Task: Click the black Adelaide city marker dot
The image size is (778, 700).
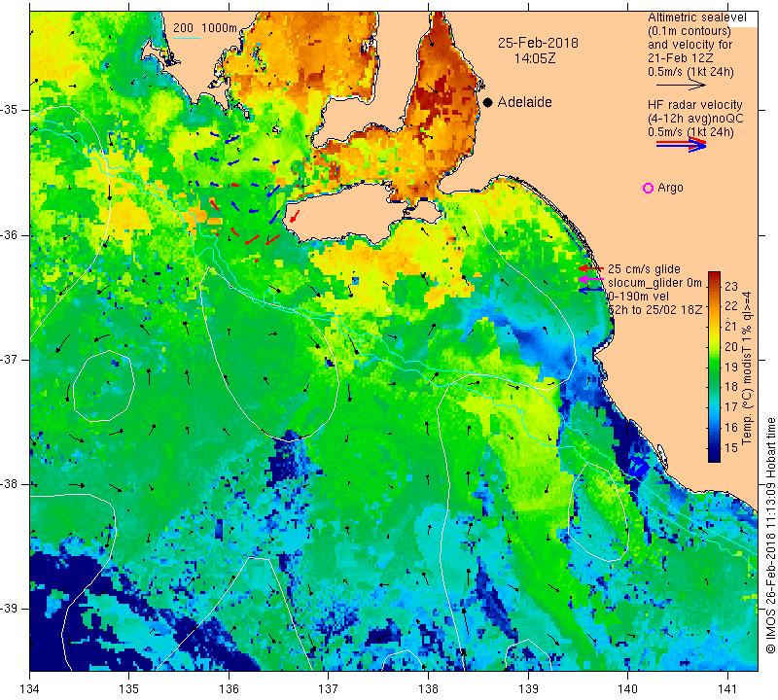Action: [488, 102]
